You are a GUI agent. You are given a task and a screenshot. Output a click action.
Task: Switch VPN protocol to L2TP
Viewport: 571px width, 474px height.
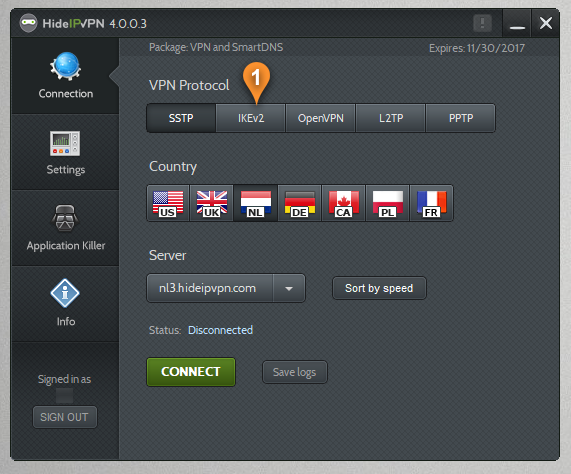(x=391, y=118)
